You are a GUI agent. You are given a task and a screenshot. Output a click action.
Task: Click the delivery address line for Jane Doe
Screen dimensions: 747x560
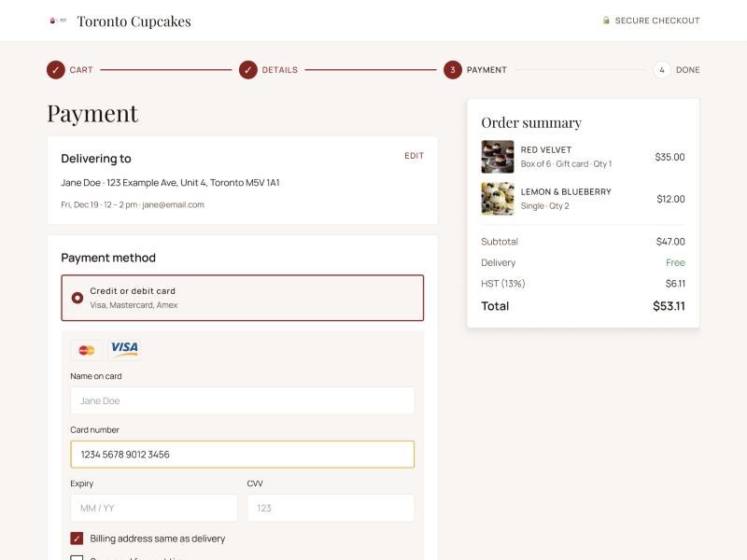click(170, 182)
